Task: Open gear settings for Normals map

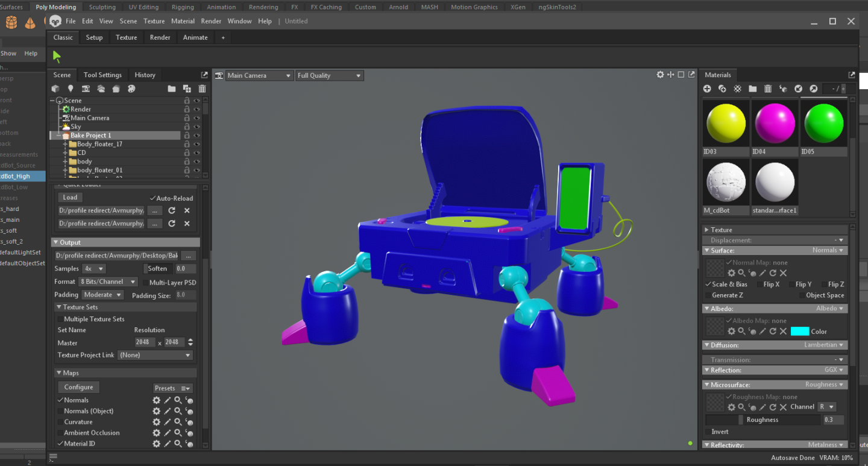Action: click(157, 400)
